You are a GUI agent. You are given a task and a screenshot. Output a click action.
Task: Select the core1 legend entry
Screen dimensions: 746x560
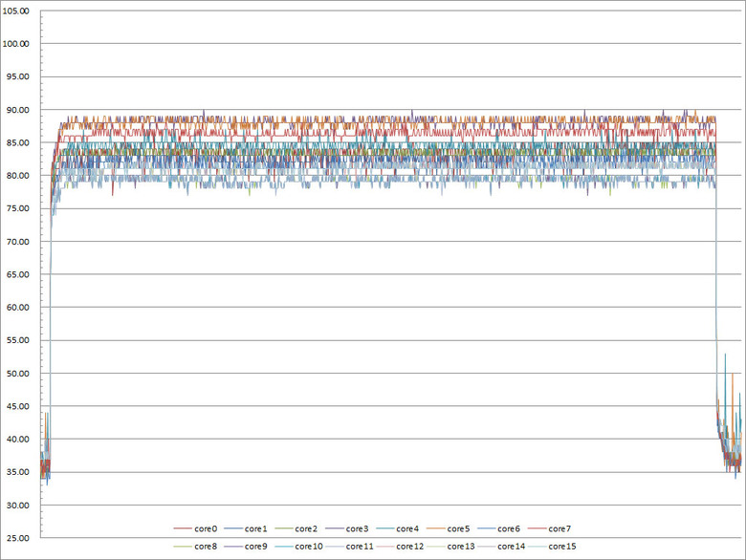246,528
